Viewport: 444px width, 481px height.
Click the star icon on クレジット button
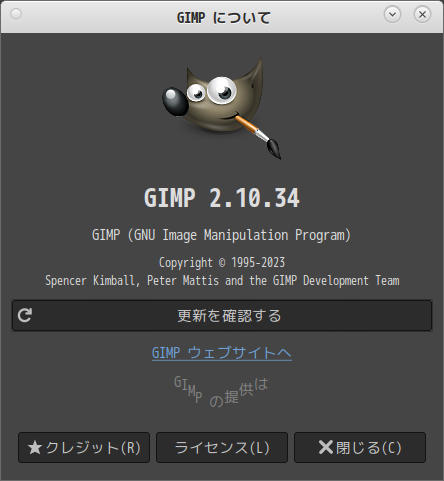pos(35,447)
